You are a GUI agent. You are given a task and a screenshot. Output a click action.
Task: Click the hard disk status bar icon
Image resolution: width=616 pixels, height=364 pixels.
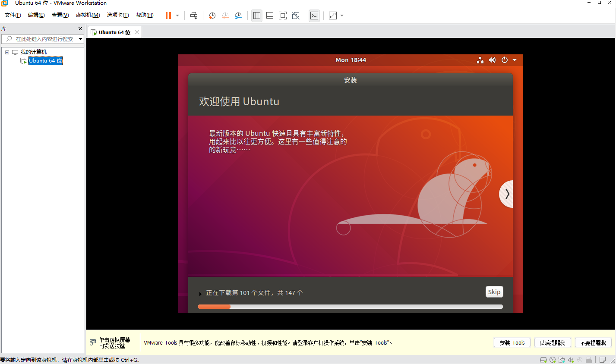(543, 360)
